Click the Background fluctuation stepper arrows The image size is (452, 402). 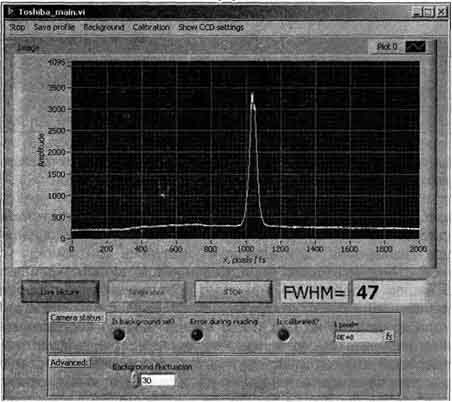pos(135,380)
